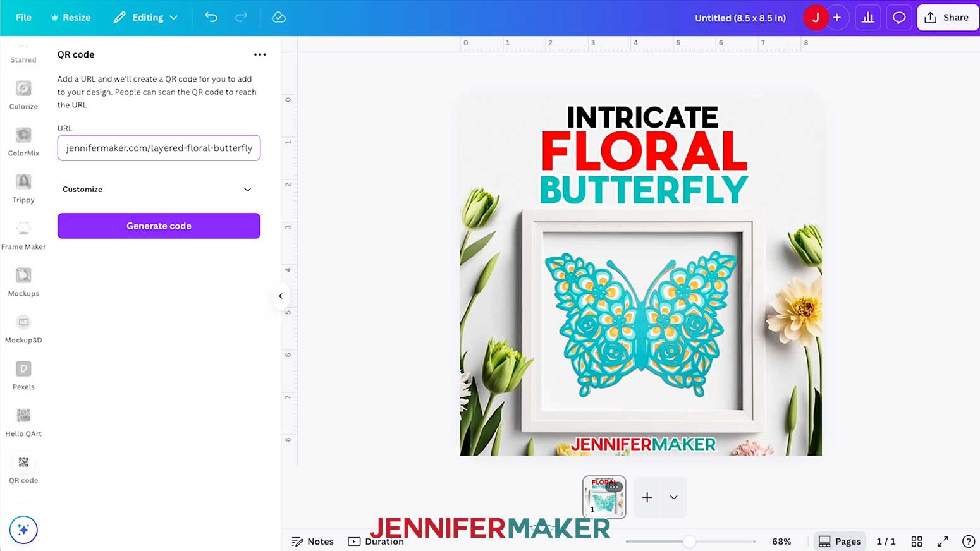Open the J account avatar
This screenshot has width=980, height=551.
[816, 18]
